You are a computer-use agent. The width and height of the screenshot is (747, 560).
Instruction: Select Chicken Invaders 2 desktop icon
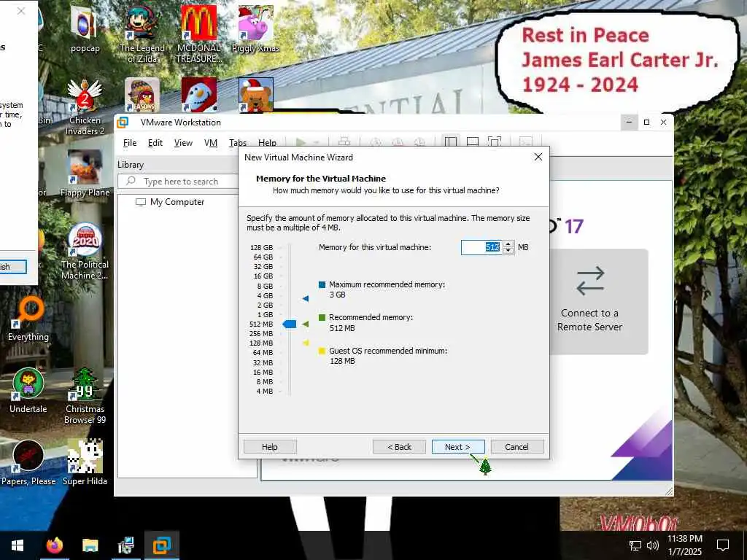[x=85, y=107]
